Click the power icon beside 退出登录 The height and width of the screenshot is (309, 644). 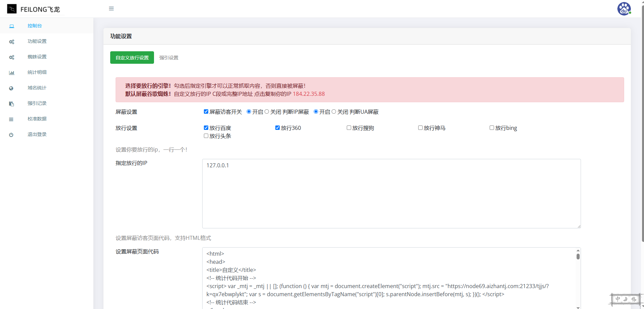11,135
